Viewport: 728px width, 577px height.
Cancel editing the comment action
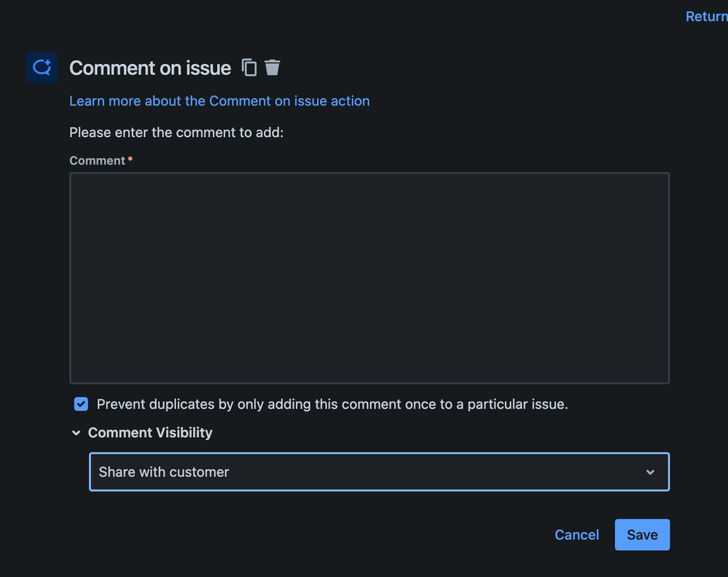(576, 535)
